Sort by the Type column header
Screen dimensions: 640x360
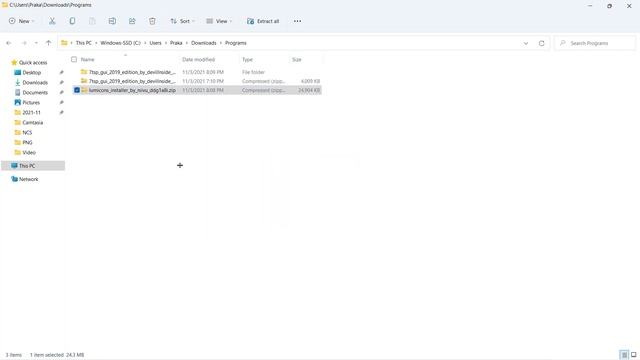click(x=247, y=60)
